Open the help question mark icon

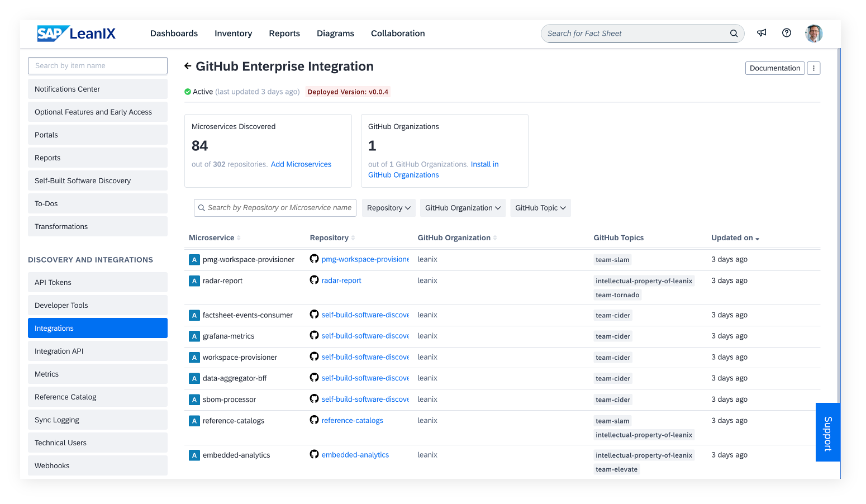[x=787, y=33]
